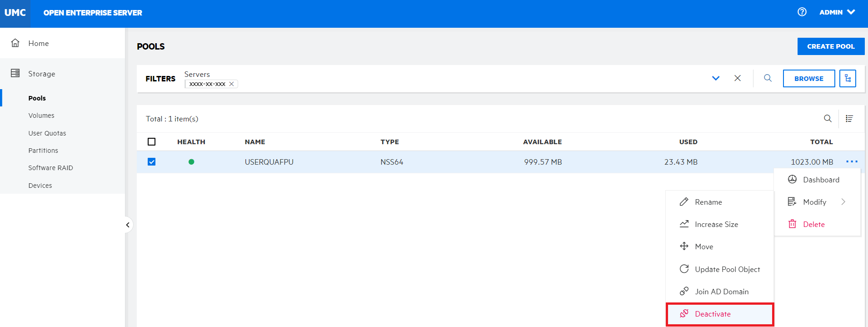Choose Increase Size menu option
This screenshot has height=327, width=868.
pyautogui.click(x=716, y=224)
